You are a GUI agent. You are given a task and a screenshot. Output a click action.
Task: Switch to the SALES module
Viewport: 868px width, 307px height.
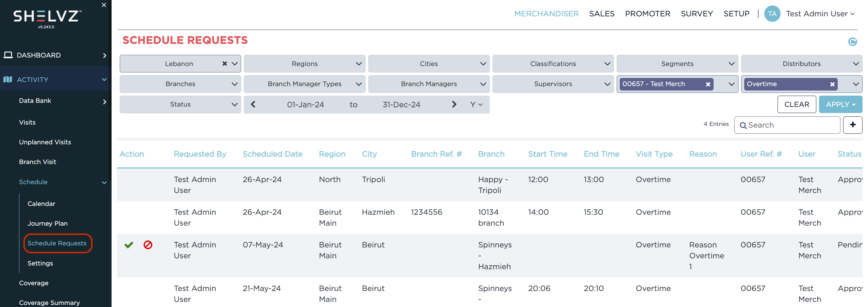602,14
